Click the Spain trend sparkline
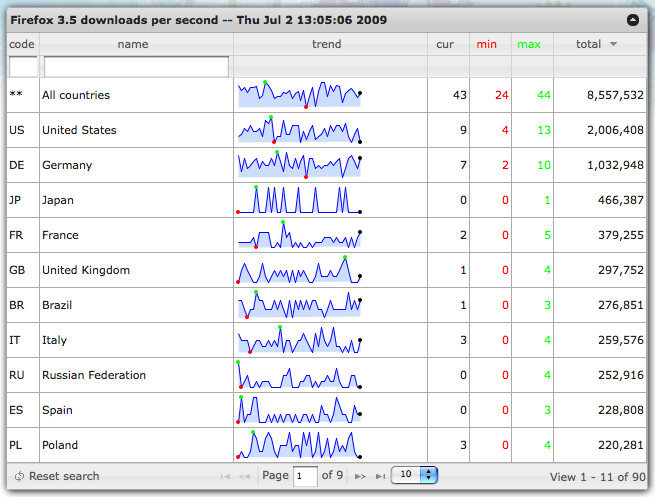The width and height of the screenshot is (655, 497). point(299,410)
